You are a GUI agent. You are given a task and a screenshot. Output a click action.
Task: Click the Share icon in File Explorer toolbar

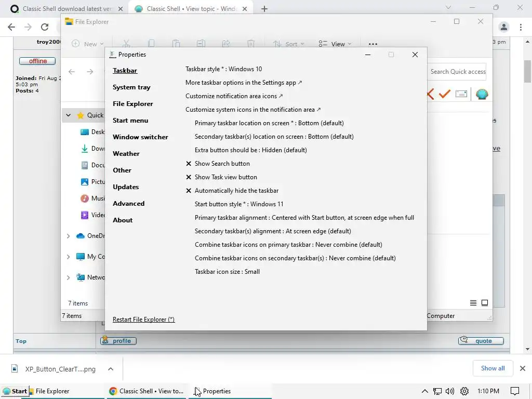pyautogui.click(x=226, y=44)
